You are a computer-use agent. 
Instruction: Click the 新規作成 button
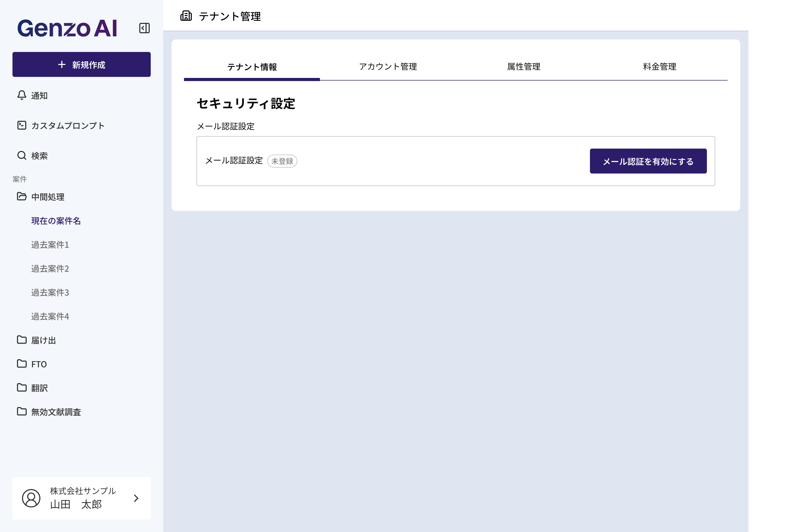81,64
